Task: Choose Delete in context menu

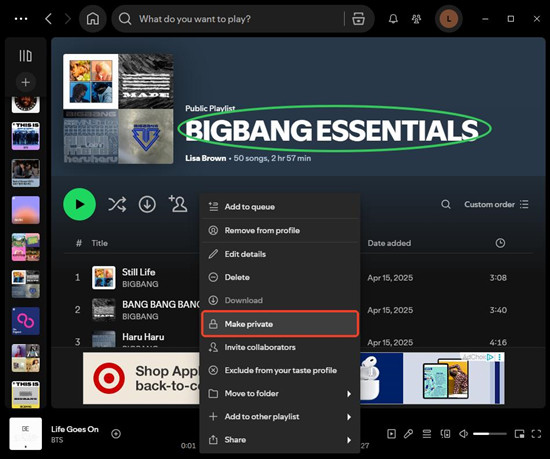Action: [x=280, y=277]
